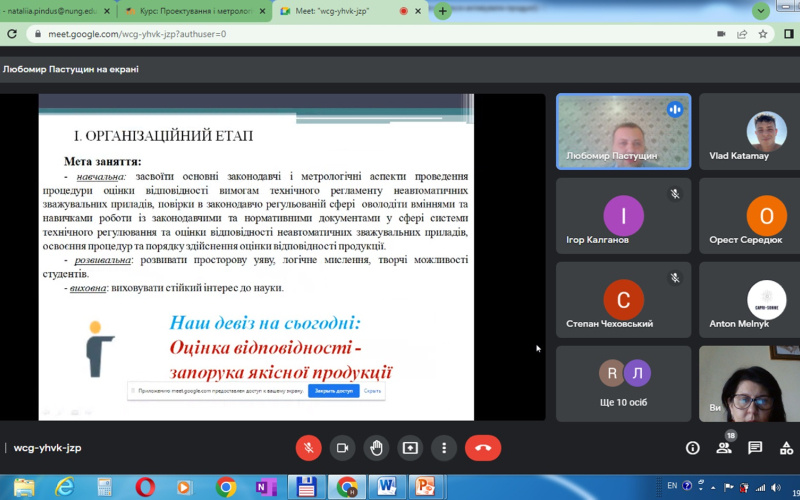Click the present screen icon

click(410, 448)
